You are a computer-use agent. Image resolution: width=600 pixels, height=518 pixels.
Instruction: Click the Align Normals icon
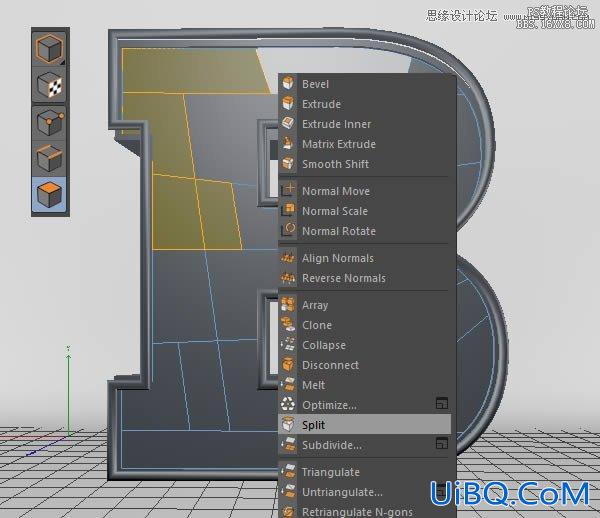[288, 257]
